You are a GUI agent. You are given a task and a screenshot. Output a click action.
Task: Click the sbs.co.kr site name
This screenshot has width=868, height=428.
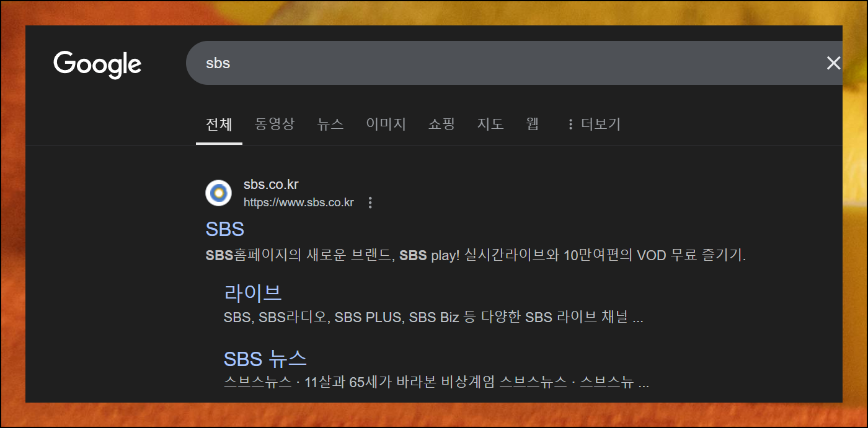point(271,185)
